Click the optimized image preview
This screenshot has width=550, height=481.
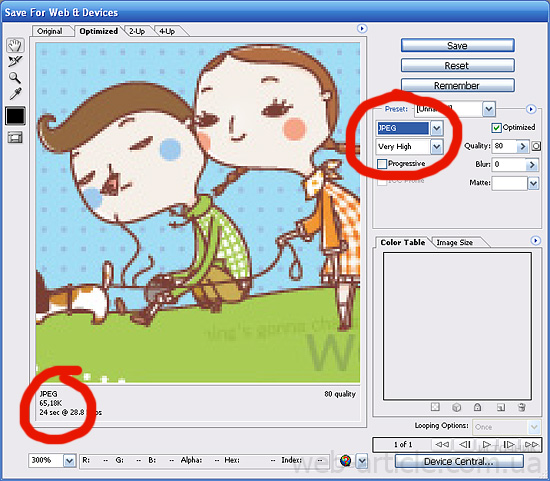(x=198, y=213)
